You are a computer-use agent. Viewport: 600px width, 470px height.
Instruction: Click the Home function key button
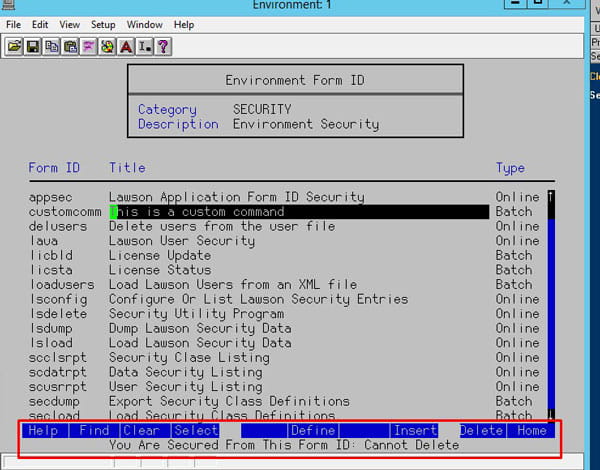point(531,431)
